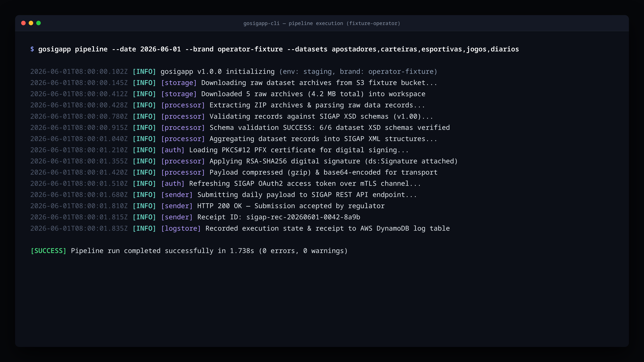The image size is (644, 362).
Task: Click the 'gosigapp pipeline' command text
Action: coord(73,49)
